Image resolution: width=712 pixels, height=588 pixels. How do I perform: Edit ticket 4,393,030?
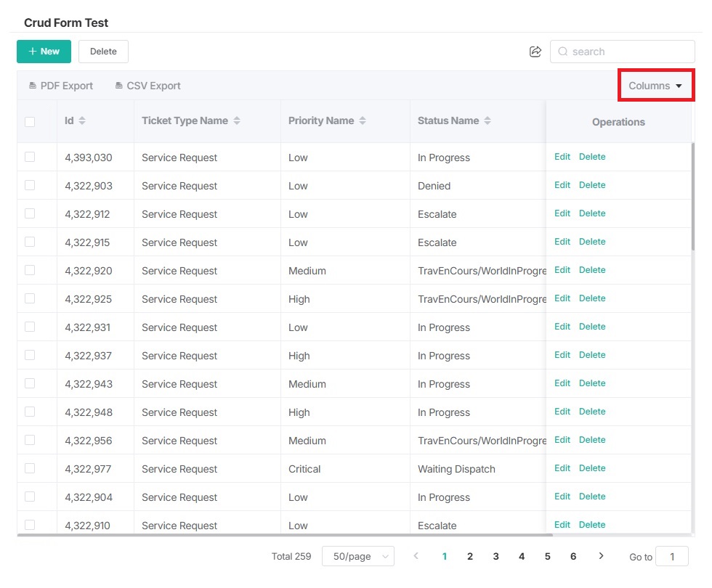[562, 157]
